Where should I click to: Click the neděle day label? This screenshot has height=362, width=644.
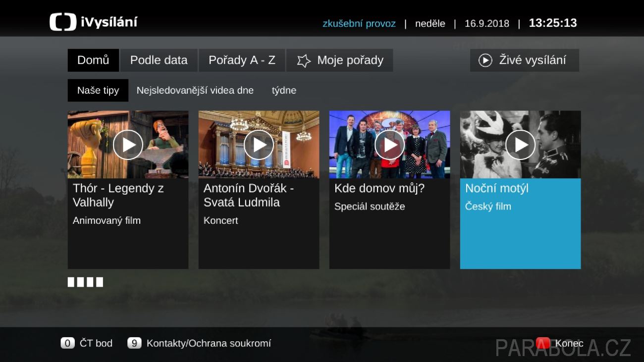430,23
